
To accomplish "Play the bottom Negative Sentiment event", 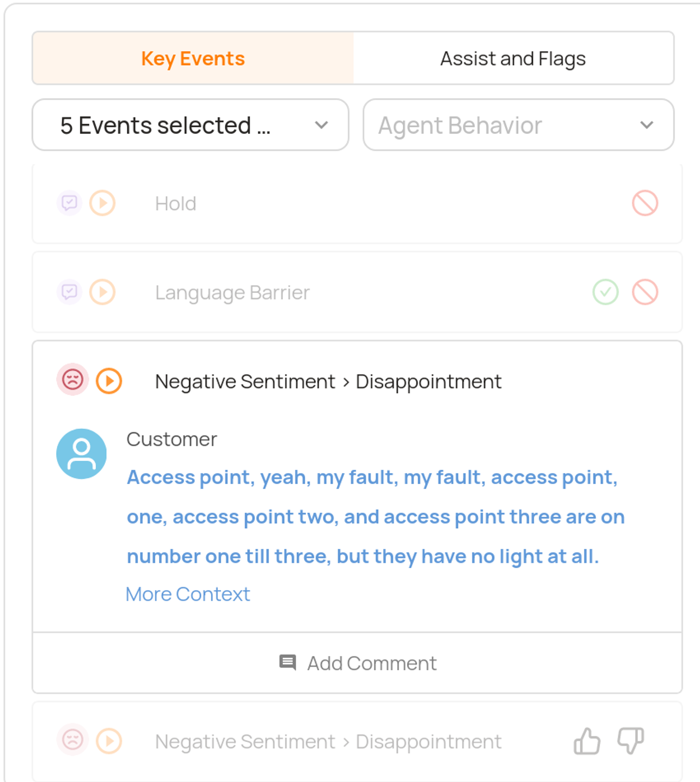I will click(x=109, y=741).
